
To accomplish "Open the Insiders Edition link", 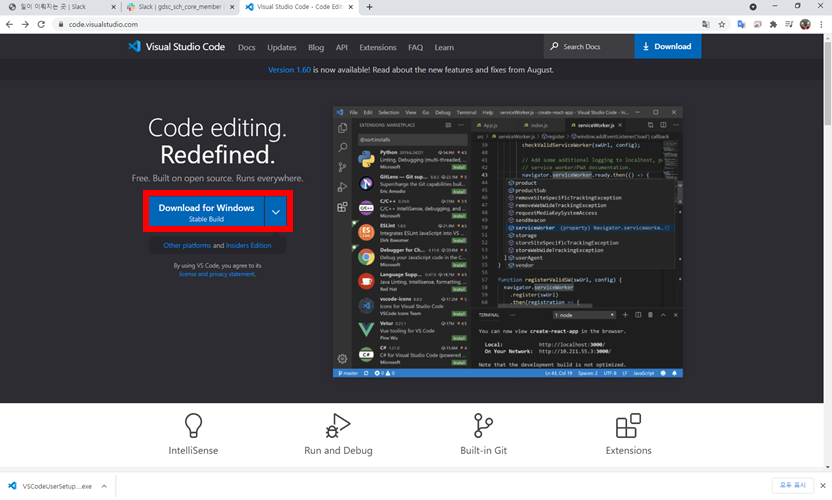I will (248, 245).
